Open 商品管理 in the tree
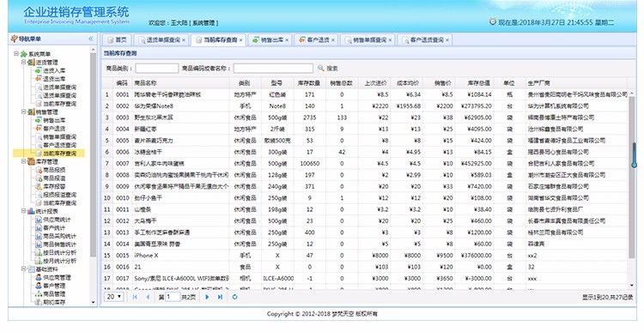This screenshot has height=332, width=644. click(x=54, y=294)
